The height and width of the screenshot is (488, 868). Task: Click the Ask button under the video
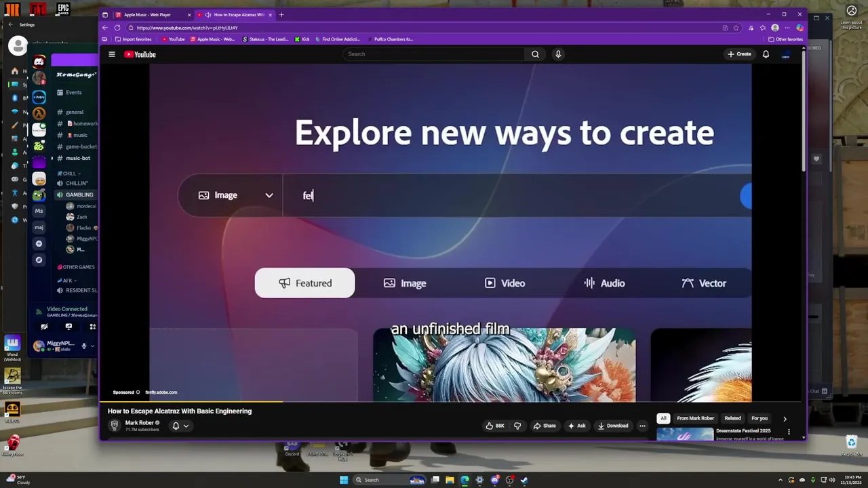pos(576,426)
